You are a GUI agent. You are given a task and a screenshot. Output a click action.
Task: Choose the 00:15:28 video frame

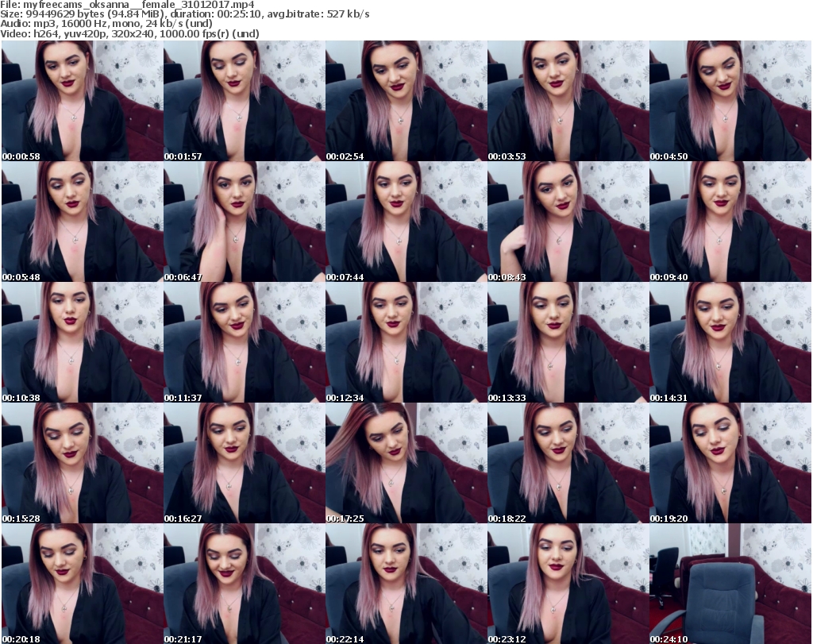click(x=82, y=462)
